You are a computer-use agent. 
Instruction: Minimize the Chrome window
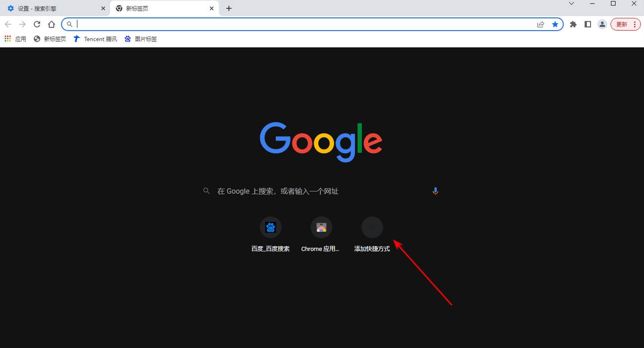pos(592,3)
